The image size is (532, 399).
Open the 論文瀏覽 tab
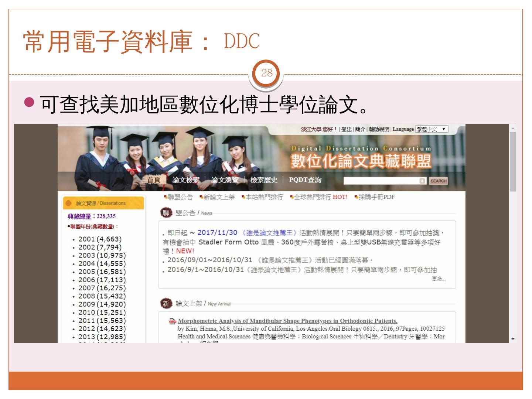[225, 180]
